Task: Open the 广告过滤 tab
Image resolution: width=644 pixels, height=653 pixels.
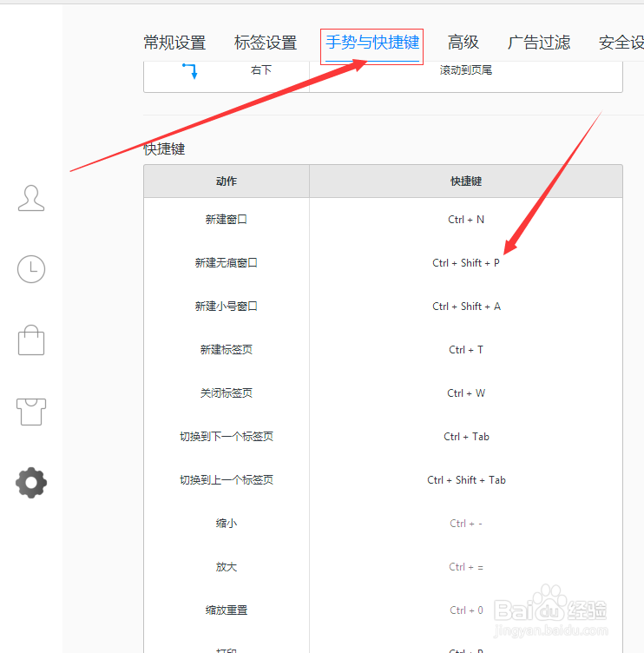Action: click(539, 43)
